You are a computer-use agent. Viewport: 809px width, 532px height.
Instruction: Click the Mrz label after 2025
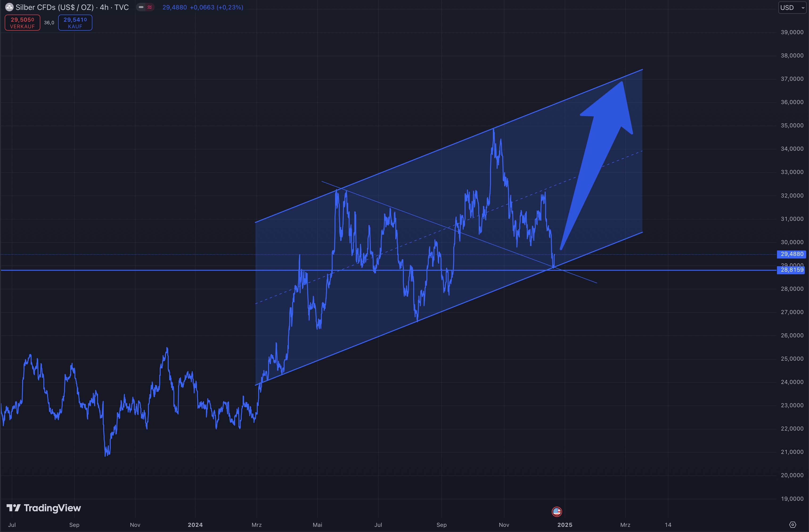(625, 525)
